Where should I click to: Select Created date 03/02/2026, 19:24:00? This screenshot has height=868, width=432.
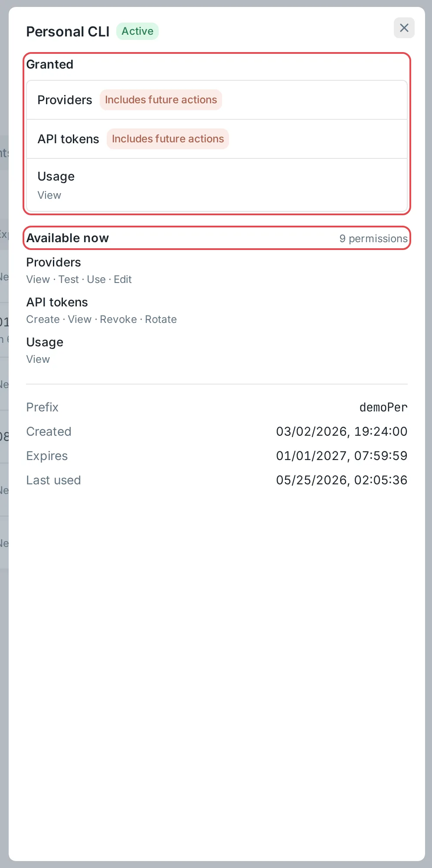(342, 431)
